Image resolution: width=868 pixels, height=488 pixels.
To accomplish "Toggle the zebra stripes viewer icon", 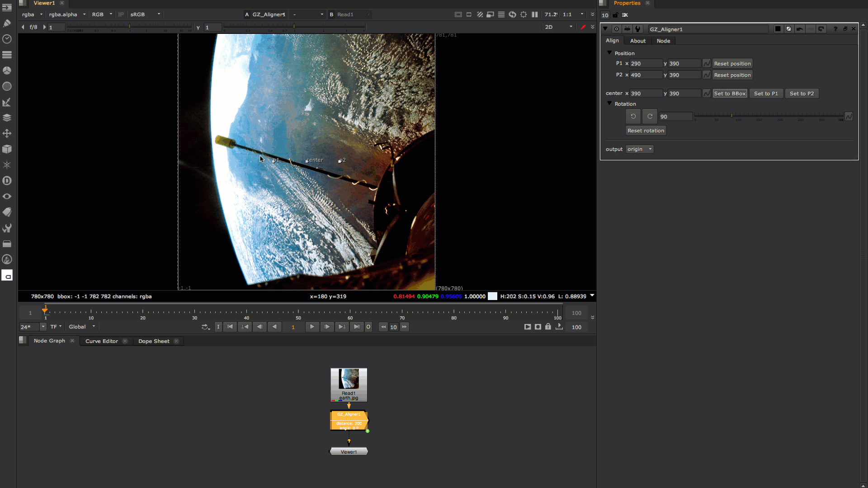I will click(x=480, y=14).
